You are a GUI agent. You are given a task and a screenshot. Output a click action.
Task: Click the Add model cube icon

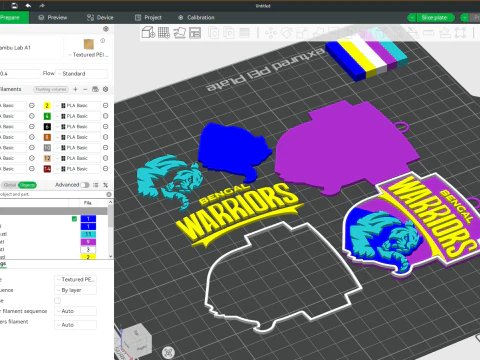point(148,33)
